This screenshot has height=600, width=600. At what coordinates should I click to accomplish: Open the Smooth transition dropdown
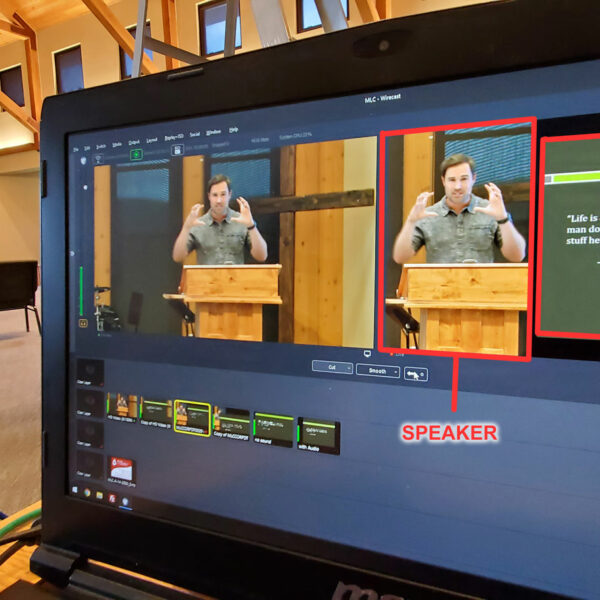pyautogui.click(x=377, y=370)
